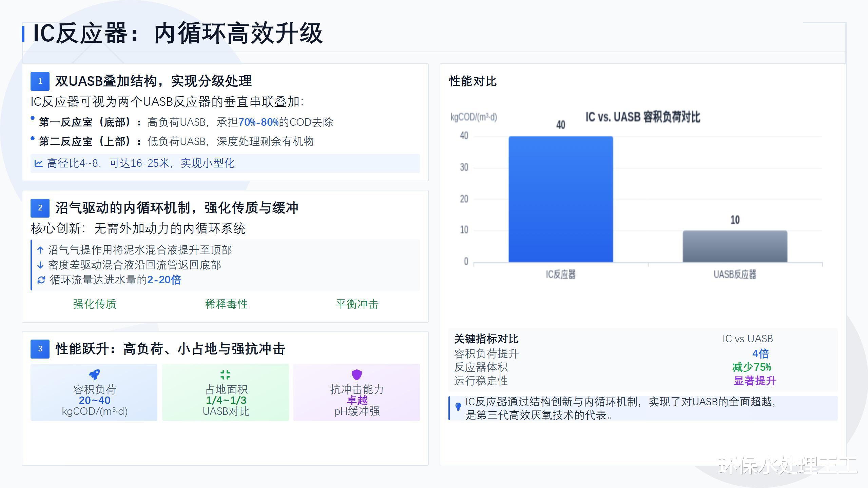868x488 pixels.
Task: Click the blue IC反应器 bar in chart
Action: [x=560, y=199]
